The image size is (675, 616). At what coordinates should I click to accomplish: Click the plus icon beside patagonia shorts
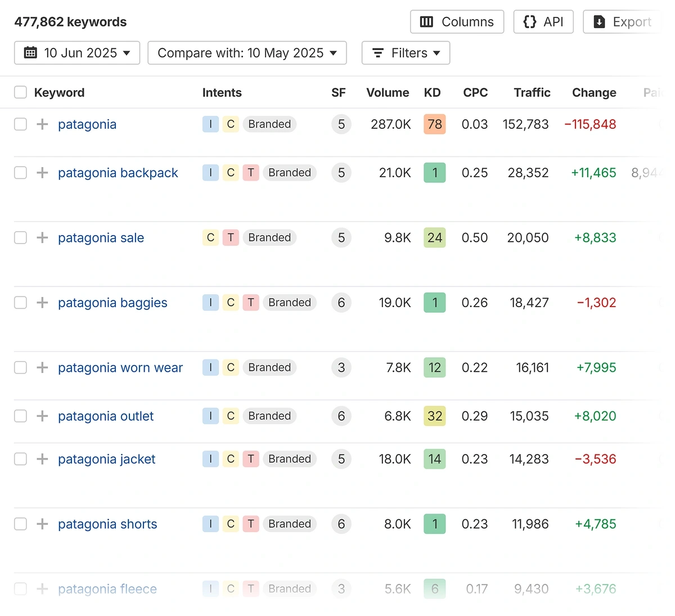tap(42, 524)
